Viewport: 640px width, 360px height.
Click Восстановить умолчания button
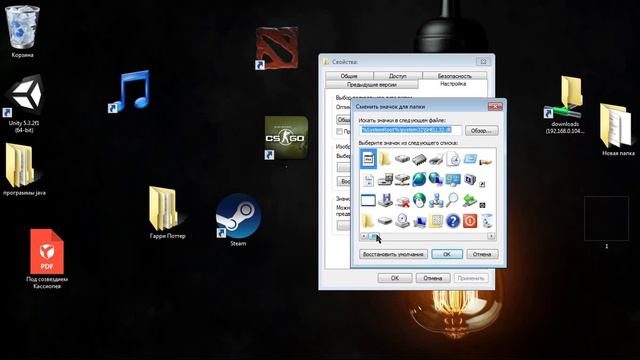pyautogui.click(x=393, y=254)
